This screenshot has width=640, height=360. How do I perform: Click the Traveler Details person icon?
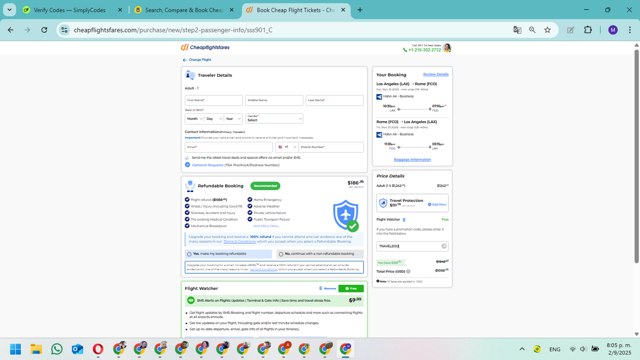pyautogui.click(x=190, y=75)
